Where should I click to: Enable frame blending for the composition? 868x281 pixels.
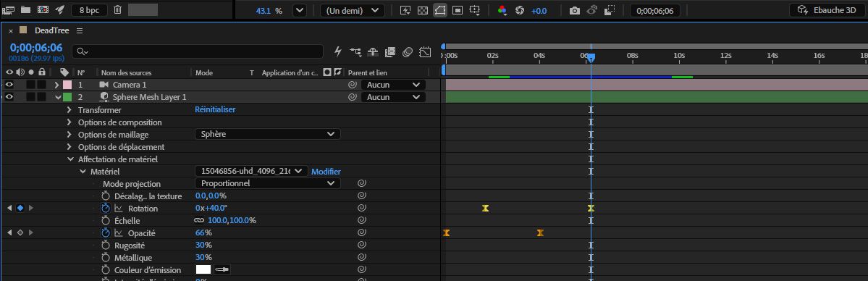pos(390,51)
